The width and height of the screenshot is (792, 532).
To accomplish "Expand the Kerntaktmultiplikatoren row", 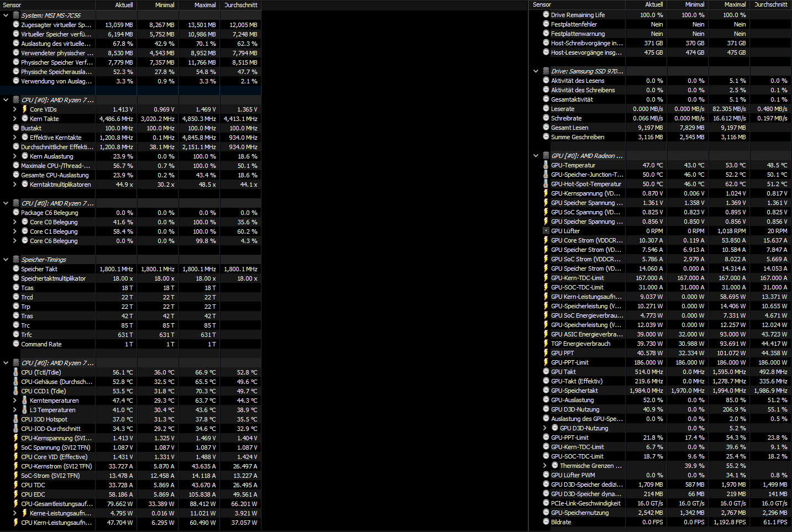I will [15, 185].
